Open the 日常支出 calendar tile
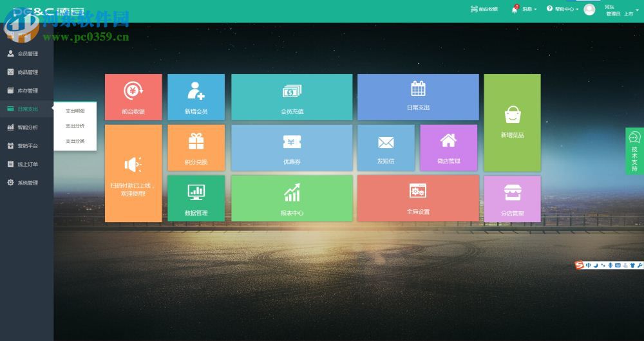This screenshot has height=341, width=644. [x=418, y=97]
